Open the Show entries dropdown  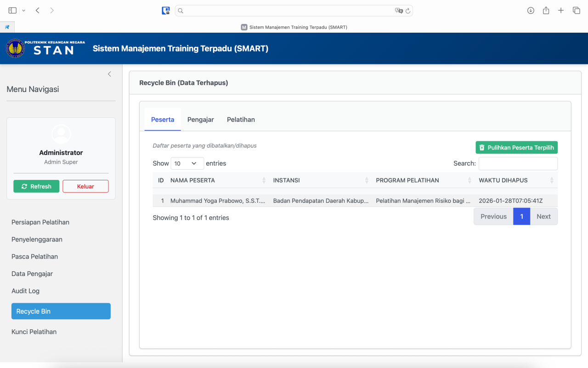[187, 163]
